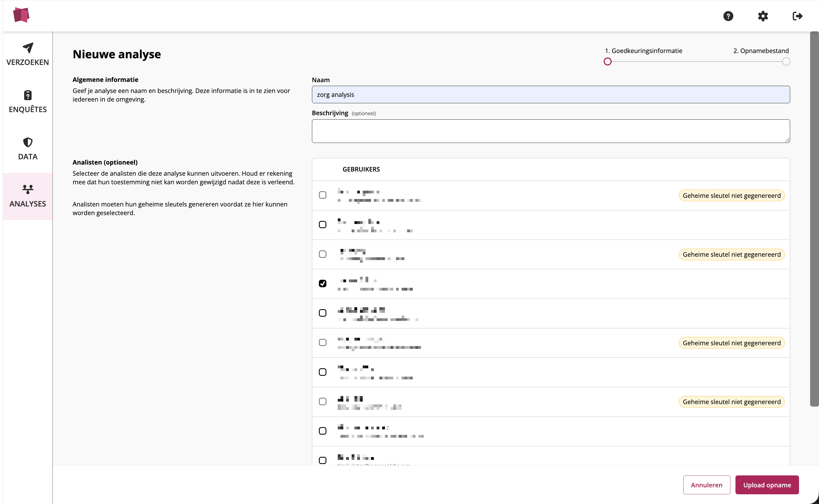Click the Naam input field
Image resolution: width=819 pixels, height=504 pixels.
coord(550,95)
